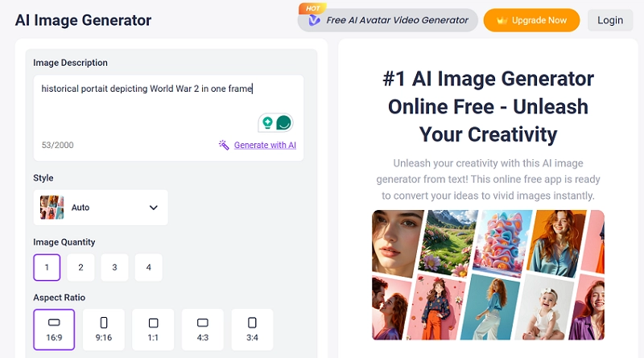Viewport: 644px width, 358px height.
Task: Open the Generate with AI link
Action: 265,145
